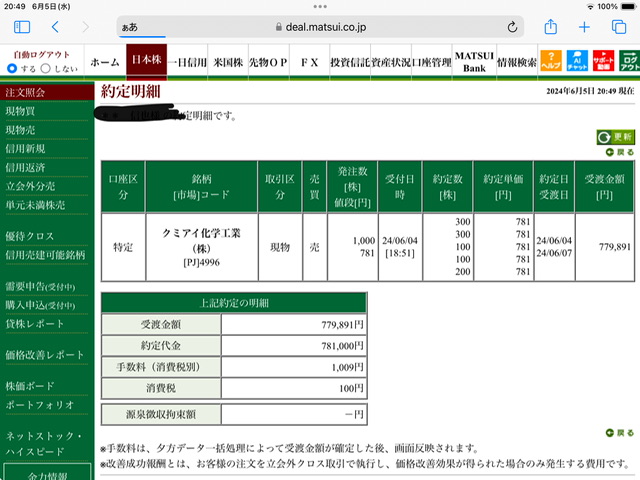This screenshot has height=480, width=640.
Task: Click the 24/06/04 [18:51] reception time
Action: [x=400, y=247]
